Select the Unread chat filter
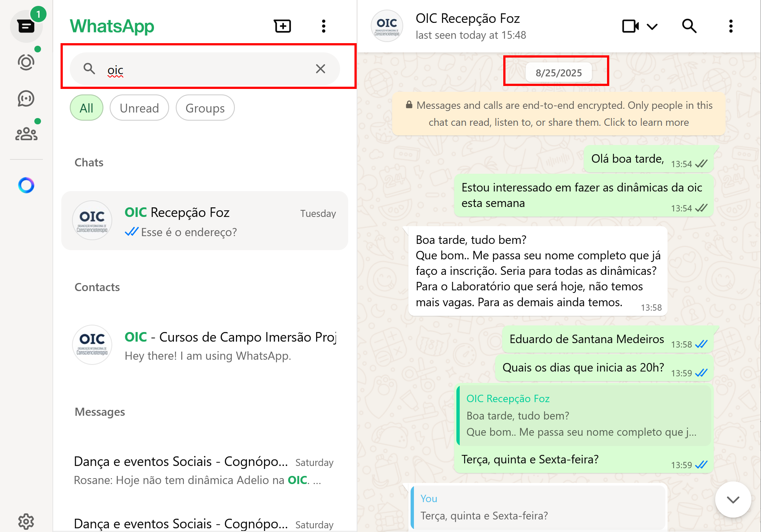The width and height of the screenshot is (761, 532). (x=139, y=108)
